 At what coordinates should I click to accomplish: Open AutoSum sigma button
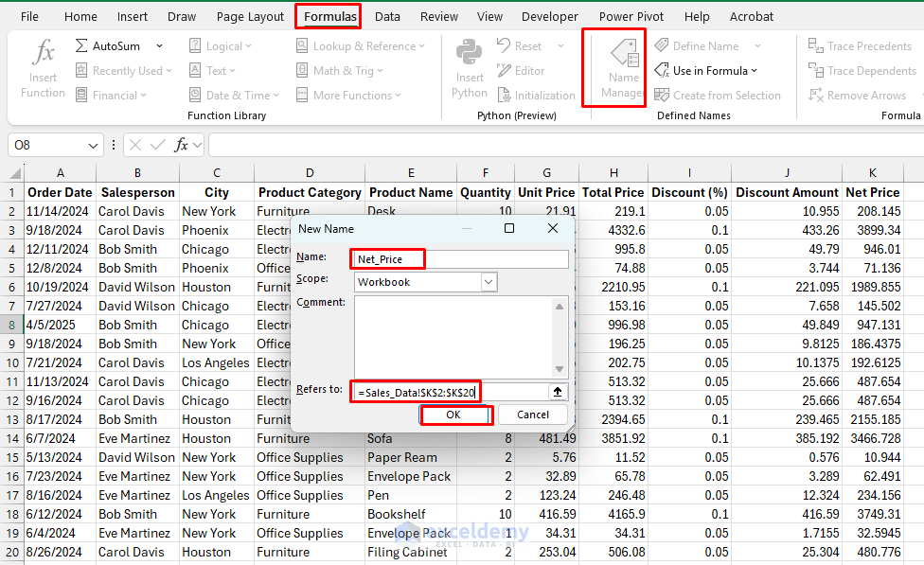coord(109,46)
